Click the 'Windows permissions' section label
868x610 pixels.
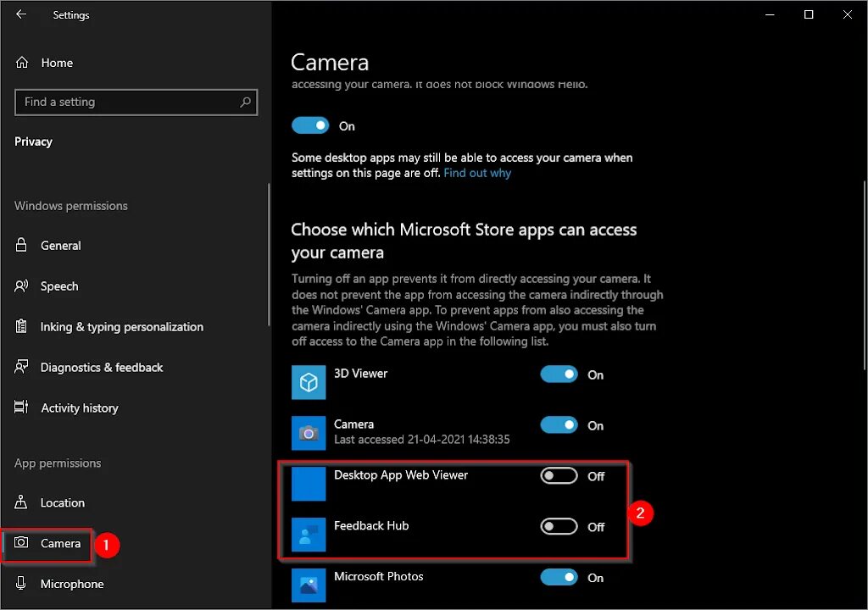point(71,205)
